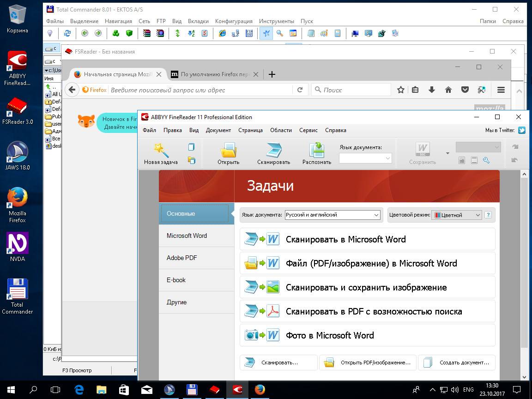Click the green forward arrow in Total Commander toolbar

(x=98, y=33)
